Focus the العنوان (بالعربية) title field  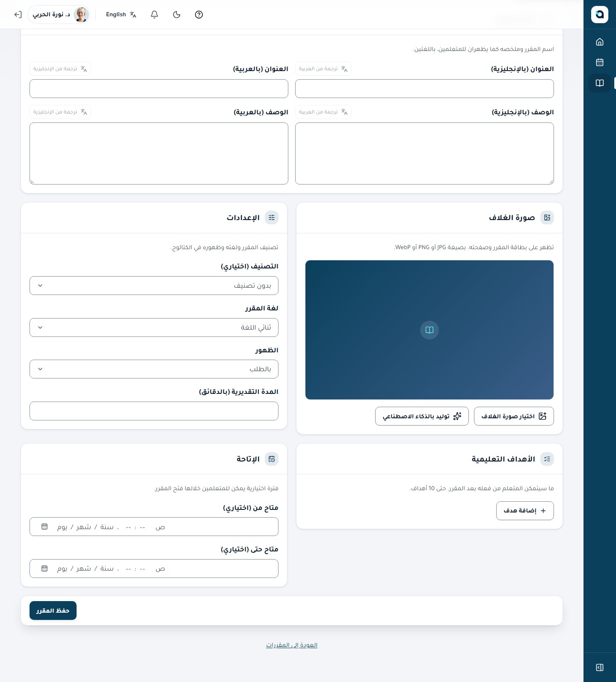coord(159,89)
